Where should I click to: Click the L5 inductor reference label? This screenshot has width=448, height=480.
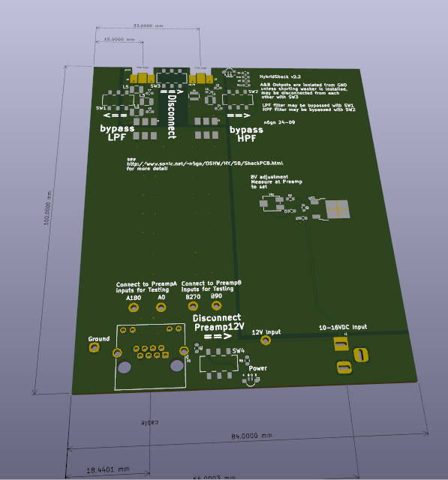125,87
